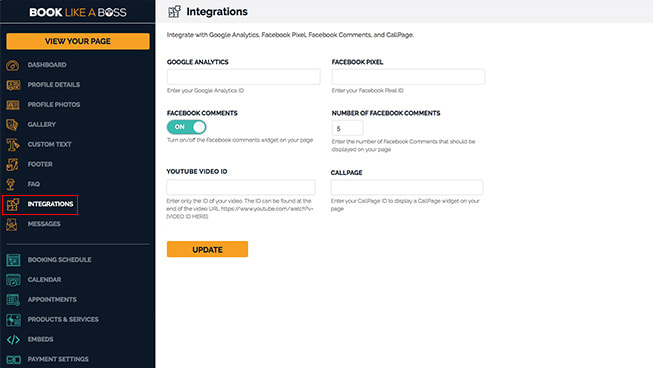Click the 'Enter your Facebook Pixel ID' hint
The height and width of the screenshot is (368, 653).
pos(367,91)
